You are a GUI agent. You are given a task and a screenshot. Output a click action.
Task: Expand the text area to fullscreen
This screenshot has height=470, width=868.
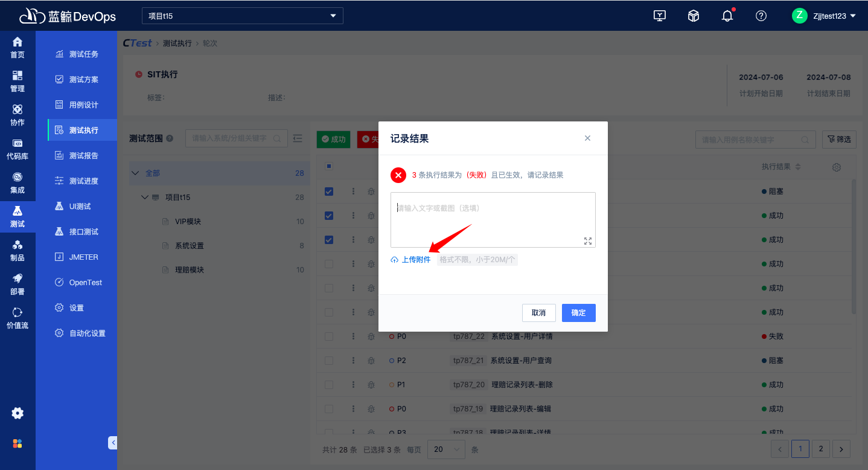[588, 240]
